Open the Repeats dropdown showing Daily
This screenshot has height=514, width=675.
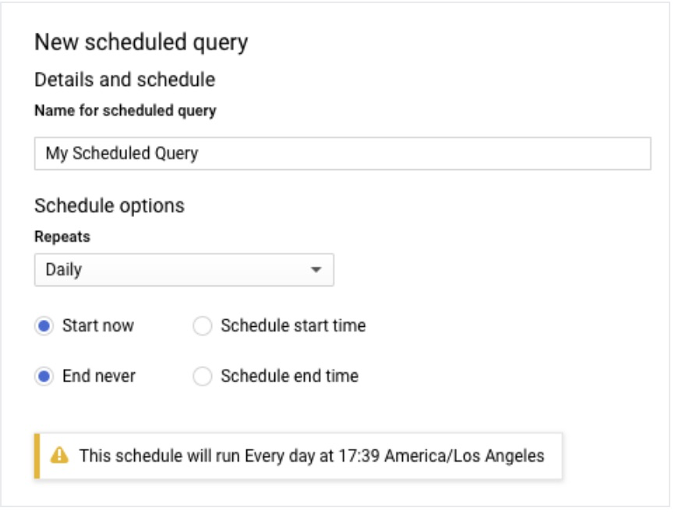(183, 270)
